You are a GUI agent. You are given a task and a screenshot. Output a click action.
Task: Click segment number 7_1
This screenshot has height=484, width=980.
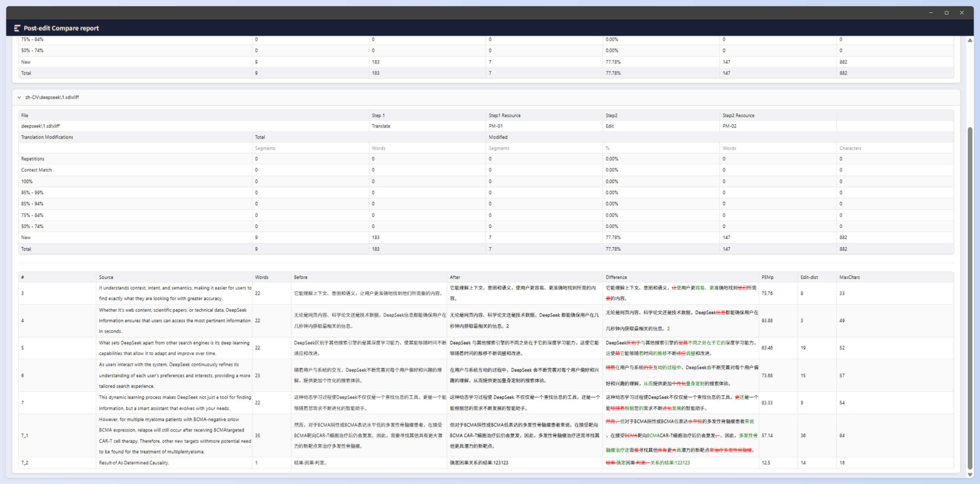25,435
